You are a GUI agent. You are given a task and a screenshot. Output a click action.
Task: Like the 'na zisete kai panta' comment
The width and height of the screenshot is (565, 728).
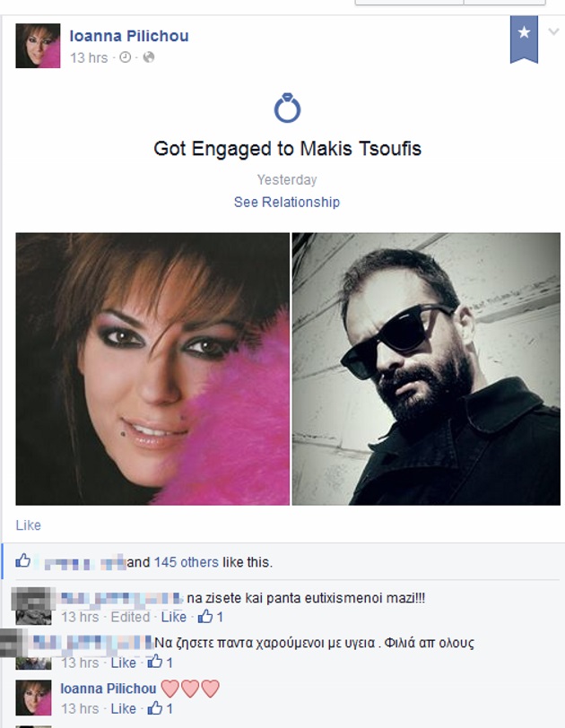coord(174,617)
